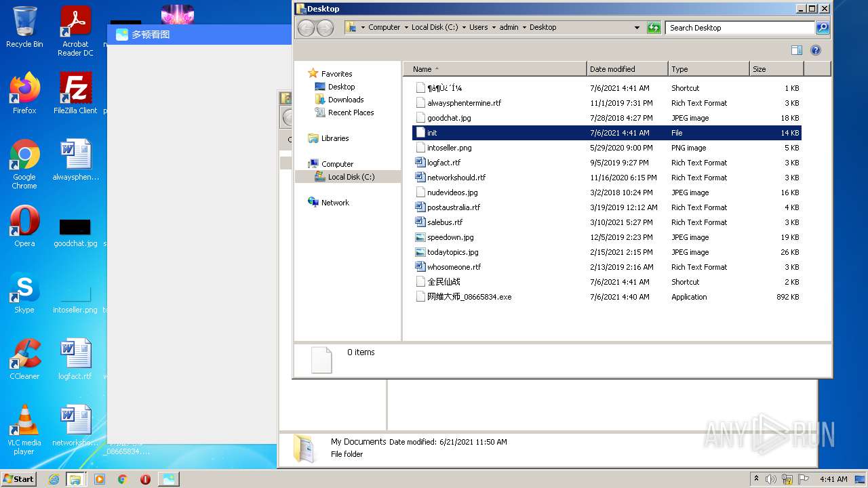868x488 pixels.
Task: Sort files by Date modified column
Action: pyautogui.click(x=627, y=69)
